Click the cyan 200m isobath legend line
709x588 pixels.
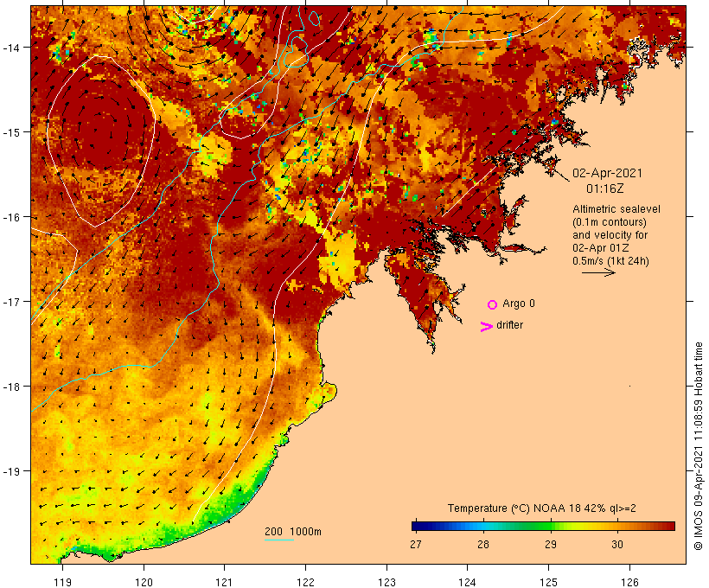pos(279,540)
